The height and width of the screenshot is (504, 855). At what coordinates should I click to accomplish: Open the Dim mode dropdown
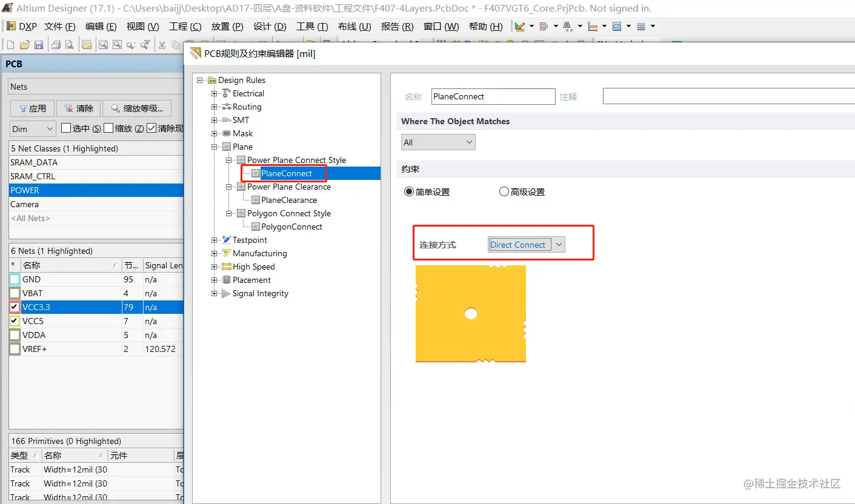33,128
